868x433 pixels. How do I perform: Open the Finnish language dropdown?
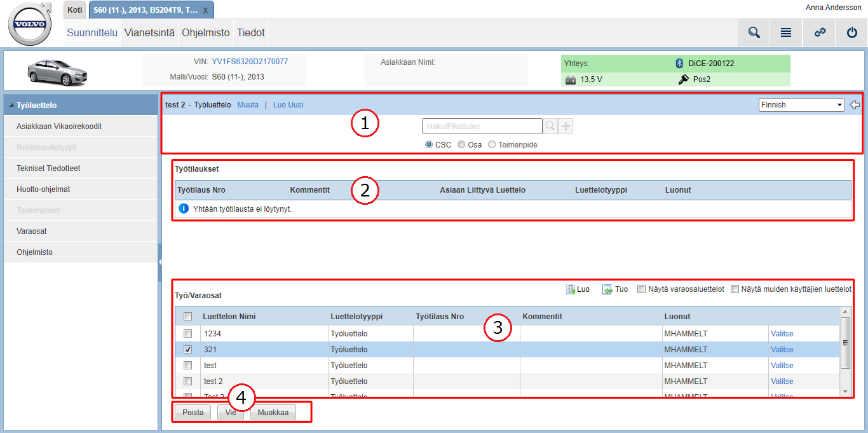(x=801, y=105)
